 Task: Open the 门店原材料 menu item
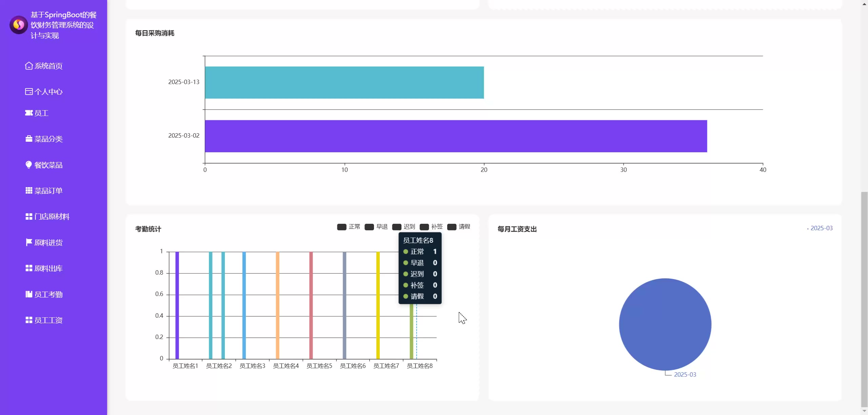[52, 217]
